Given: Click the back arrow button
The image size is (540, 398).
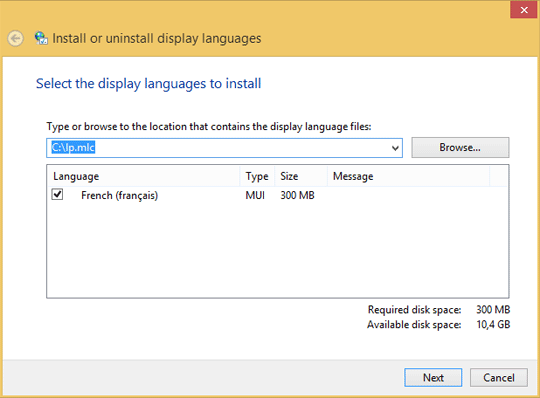Looking at the screenshot, I should coord(15,38).
